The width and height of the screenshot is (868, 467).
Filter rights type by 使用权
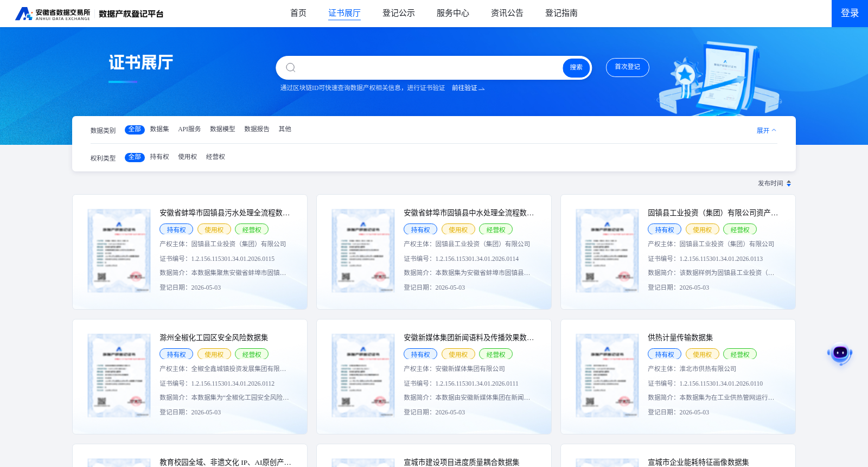pyautogui.click(x=188, y=157)
